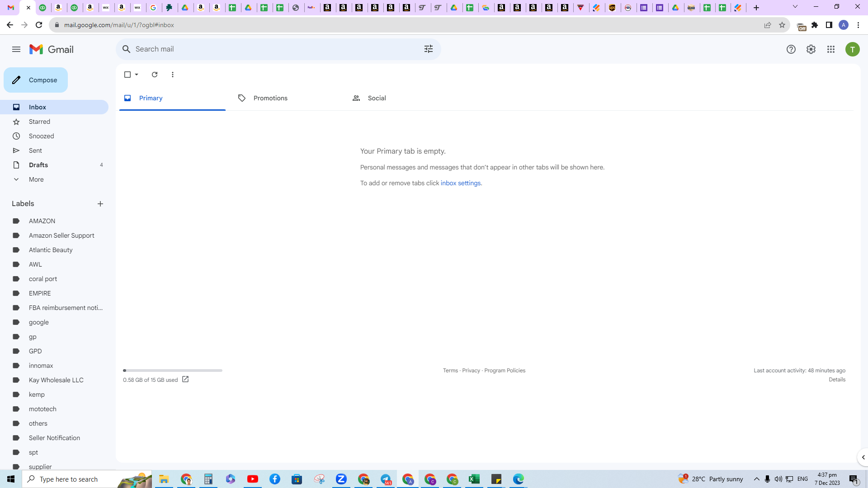
Task: Create a new label with plus icon
Action: click(x=100, y=204)
